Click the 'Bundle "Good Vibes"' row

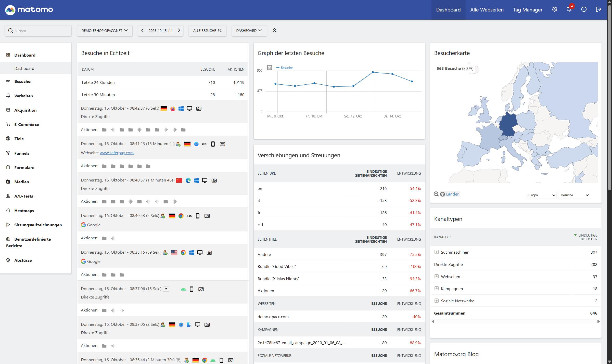(339, 266)
